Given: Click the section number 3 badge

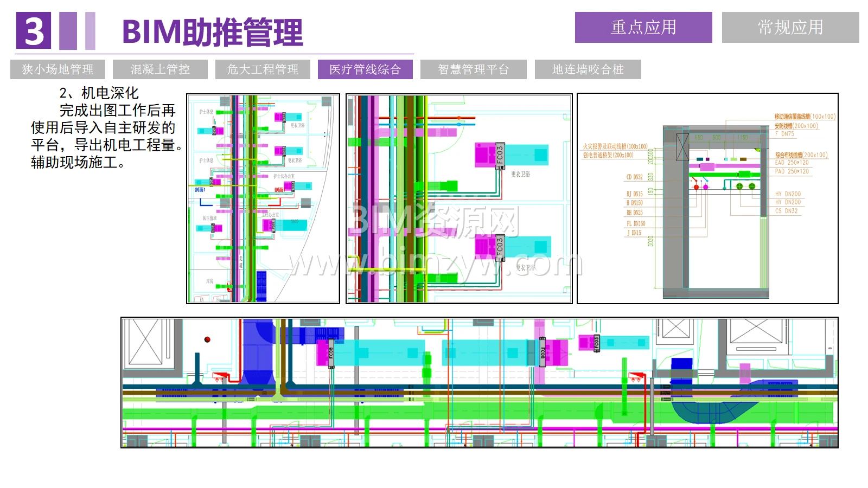Looking at the screenshot, I should pyautogui.click(x=34, y=31).
